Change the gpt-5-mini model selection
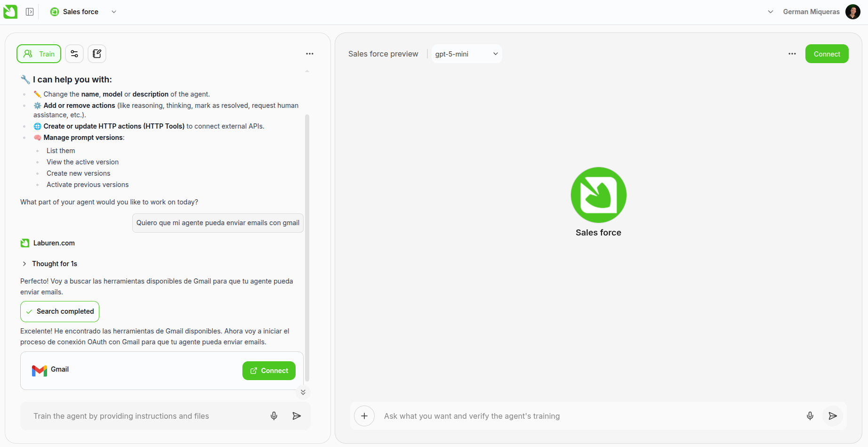 pos(466,54)
